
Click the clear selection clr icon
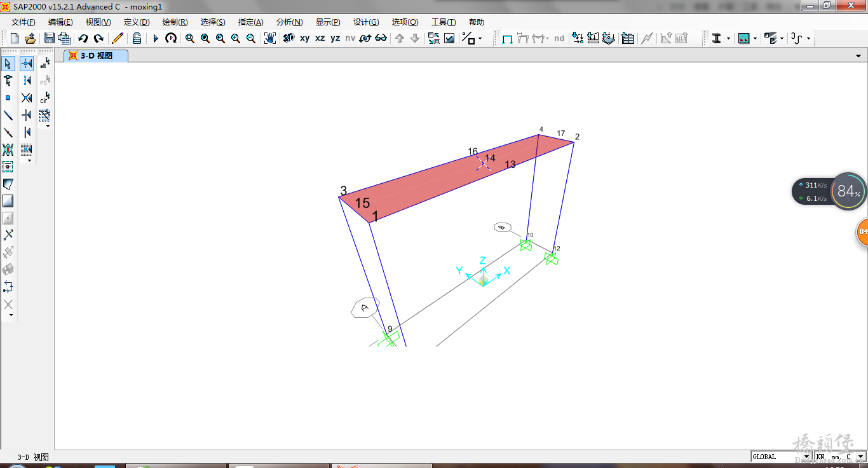(45, 98)
